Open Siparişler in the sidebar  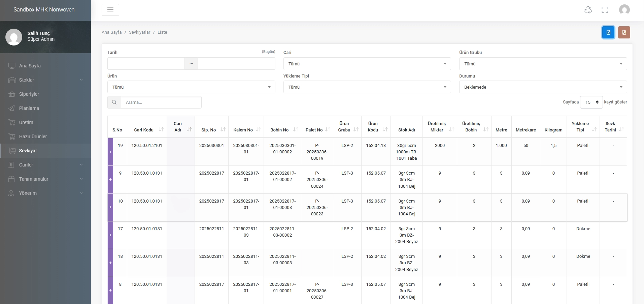pyautogui.click(x=29, y=94)
